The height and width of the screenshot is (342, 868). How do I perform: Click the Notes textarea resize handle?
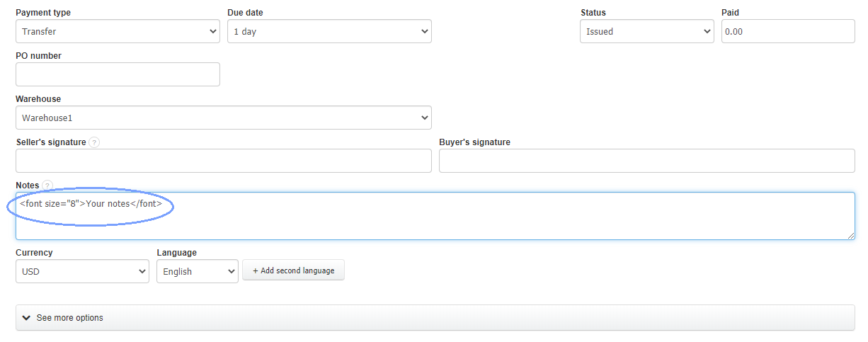click(x=850, y=235)
